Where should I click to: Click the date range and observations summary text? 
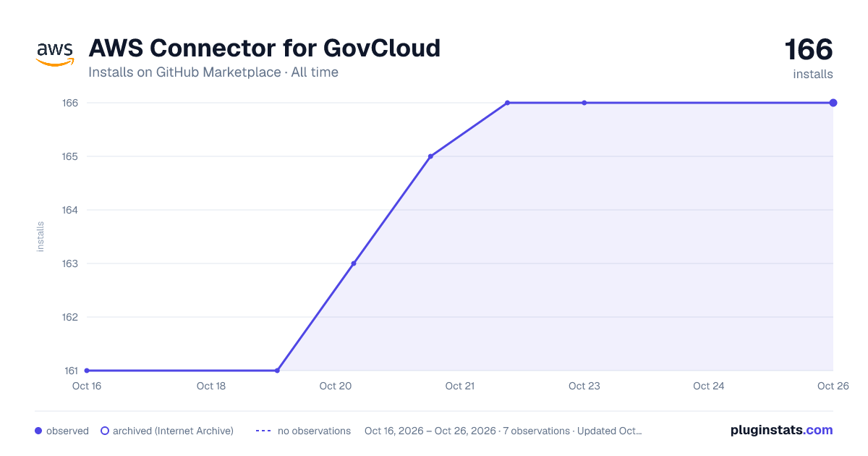point(503,431)
